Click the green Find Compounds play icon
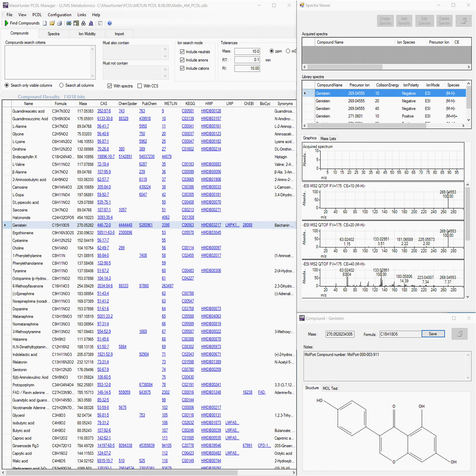Screen dimensions: 476x476 pyautogui.click(x=6, y=23)
